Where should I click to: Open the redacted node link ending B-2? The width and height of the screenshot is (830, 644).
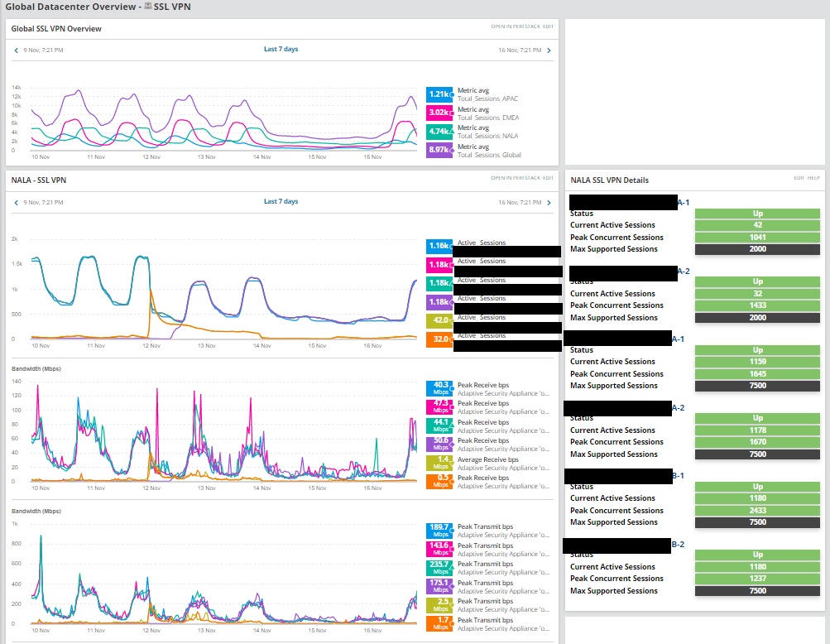click(x=624, y=545)
